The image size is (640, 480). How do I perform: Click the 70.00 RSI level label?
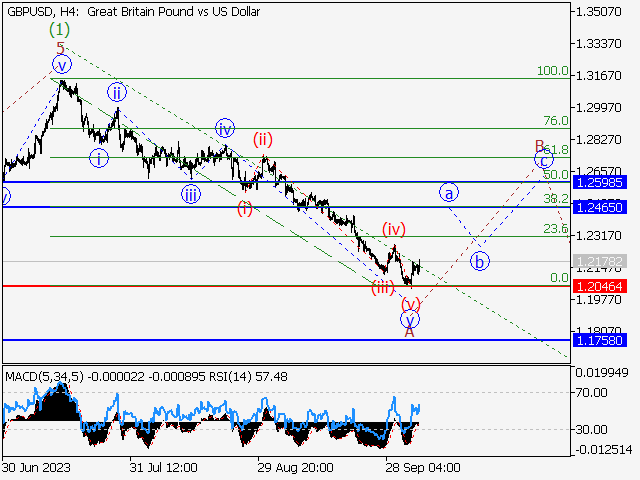(591, 393)
